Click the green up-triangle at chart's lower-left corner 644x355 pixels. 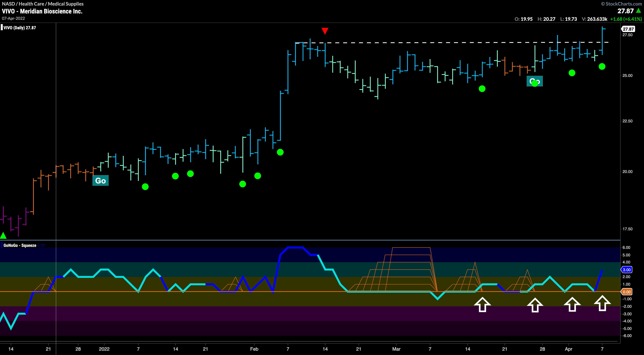(x=3, y=235)
